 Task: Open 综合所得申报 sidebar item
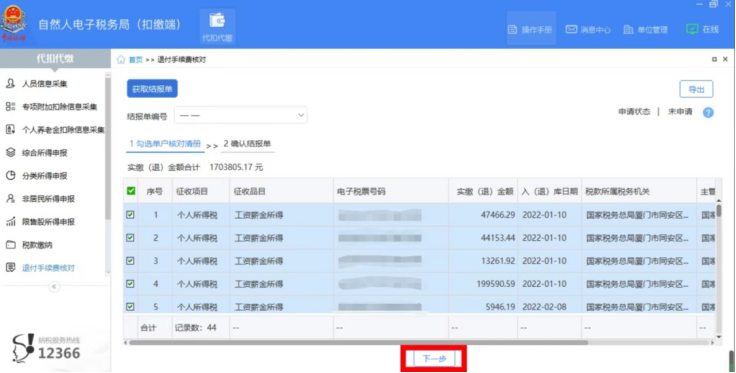[x=45, y=153]
